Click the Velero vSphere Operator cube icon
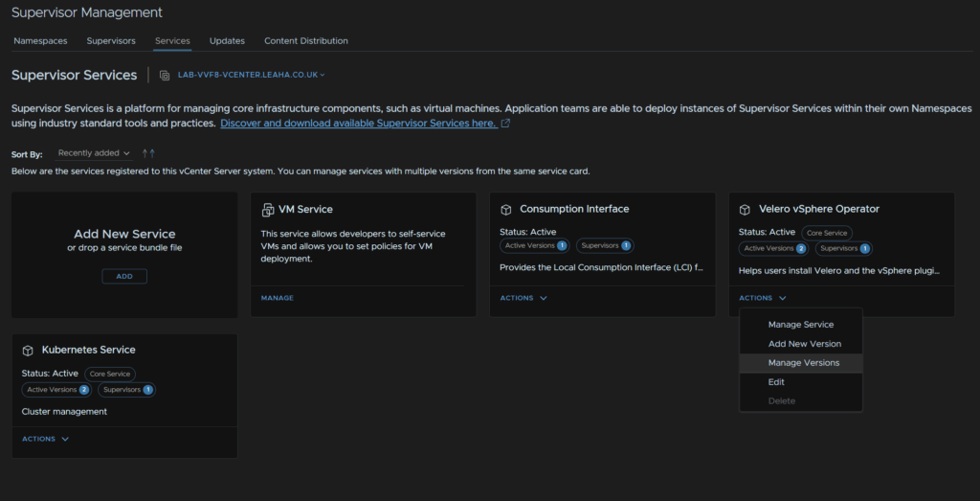The width and height of the screenshot is (980, 501). click(745, 210)
